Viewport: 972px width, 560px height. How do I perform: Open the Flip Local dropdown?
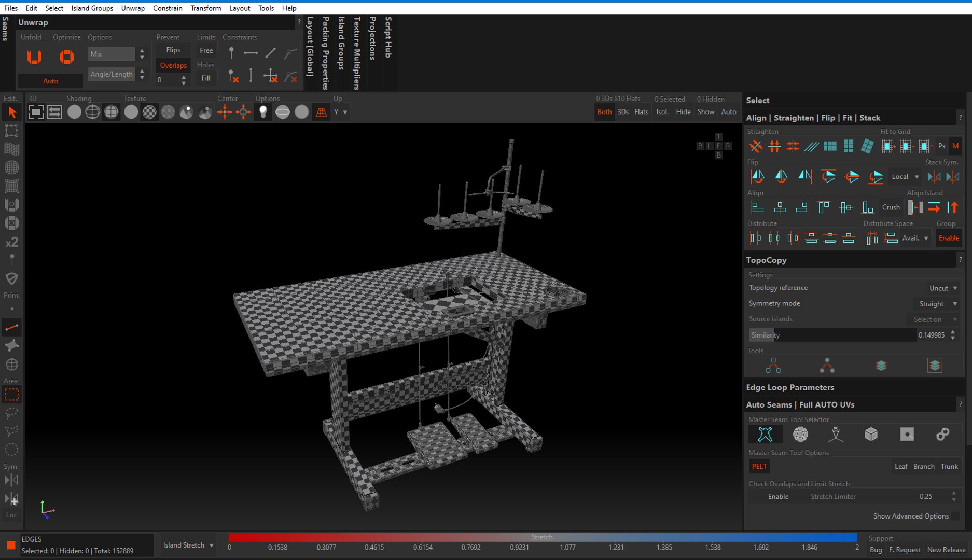coord(905,177)
